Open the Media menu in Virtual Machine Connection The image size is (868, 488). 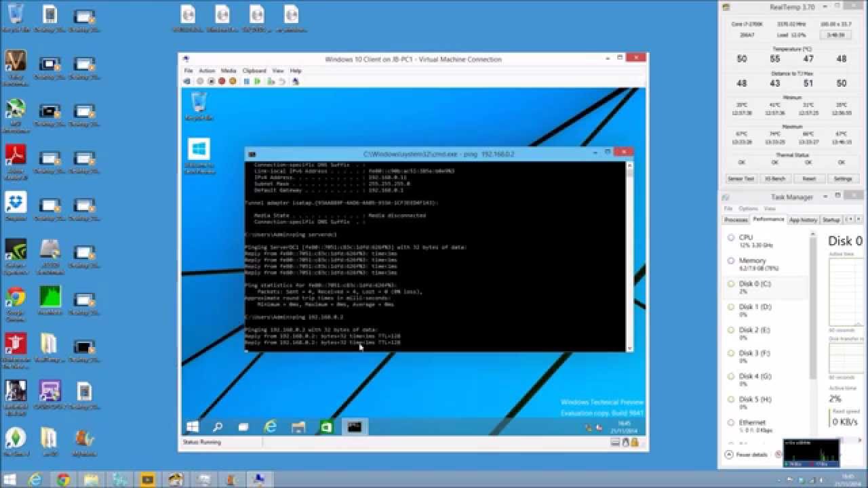[229, 70]
